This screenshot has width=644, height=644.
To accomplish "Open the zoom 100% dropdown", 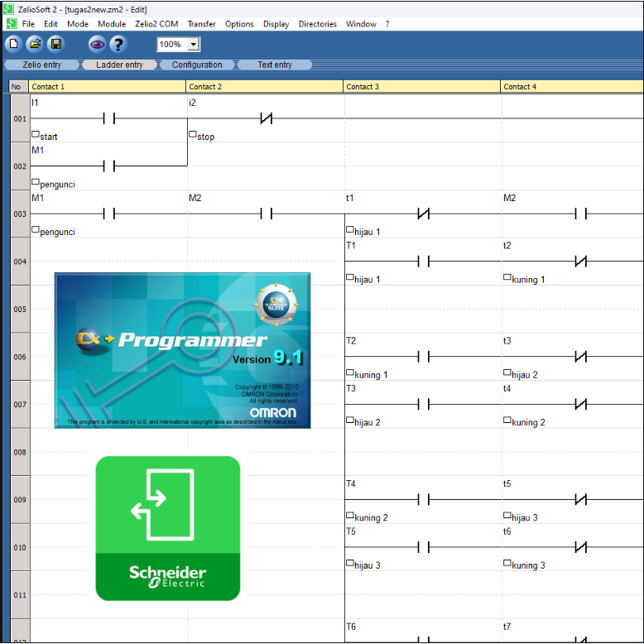I will pos(194,44).
